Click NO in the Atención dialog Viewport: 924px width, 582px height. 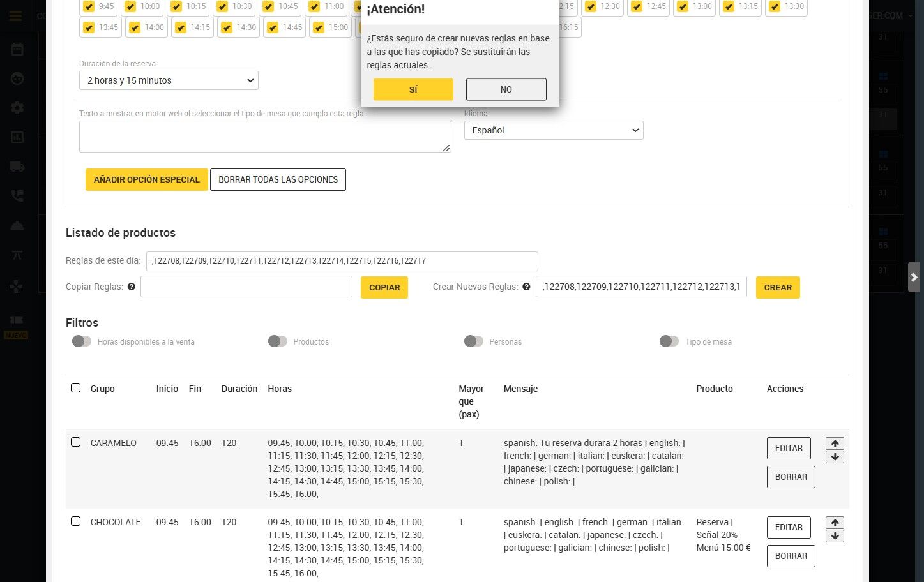coord(506,89)
